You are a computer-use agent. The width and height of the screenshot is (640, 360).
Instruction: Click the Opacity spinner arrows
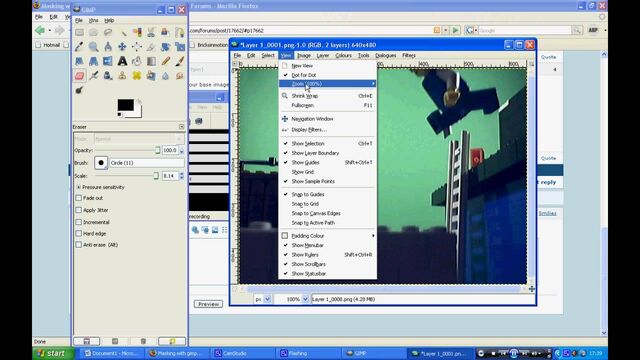click(182, 151)
